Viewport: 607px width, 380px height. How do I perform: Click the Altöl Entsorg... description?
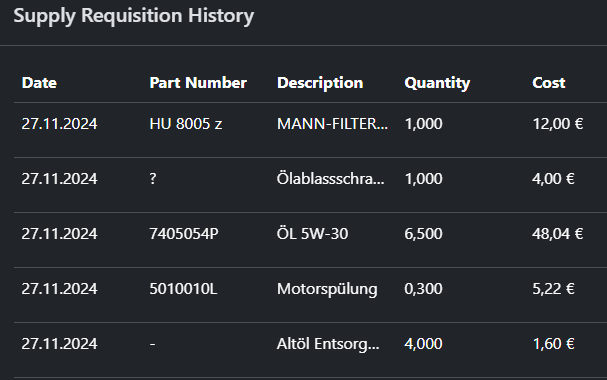(328, 344)
